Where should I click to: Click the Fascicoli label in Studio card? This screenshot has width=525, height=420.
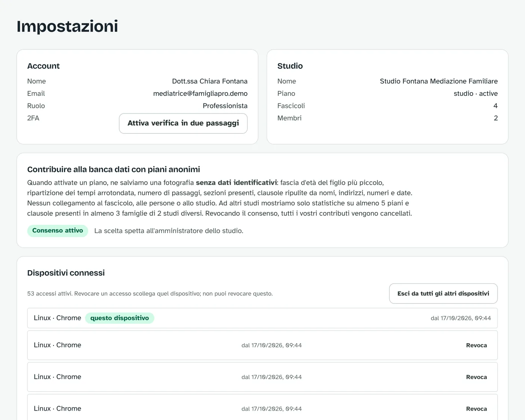click(291, 106)
